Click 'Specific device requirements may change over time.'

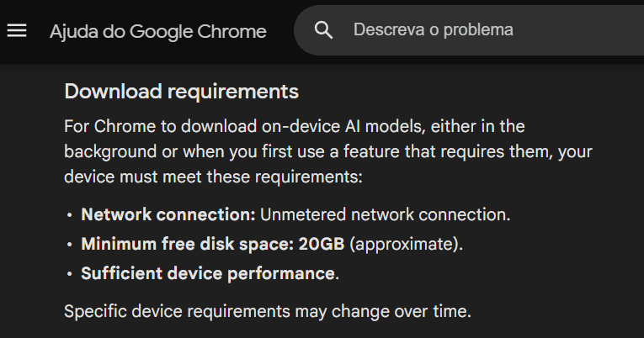268,311
